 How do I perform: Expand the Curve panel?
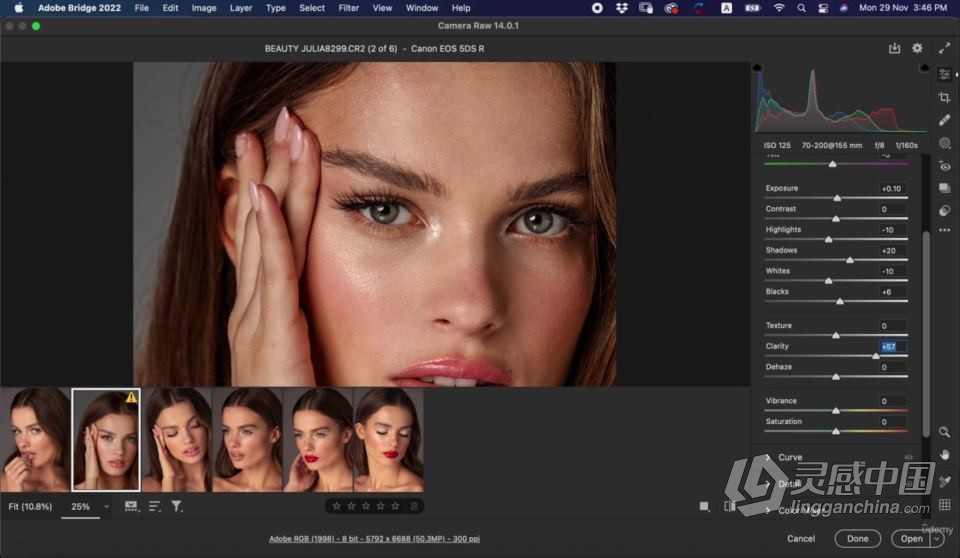pyautogui.click(x=768, y=457)
